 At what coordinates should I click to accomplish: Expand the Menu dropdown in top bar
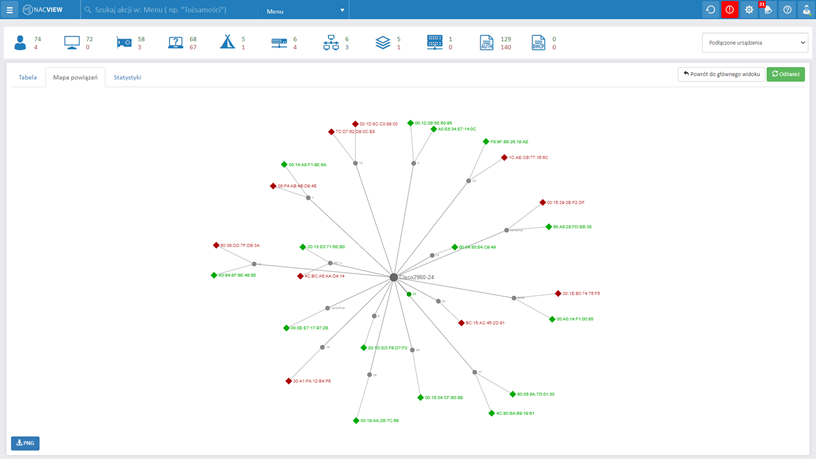pos(304,11)
